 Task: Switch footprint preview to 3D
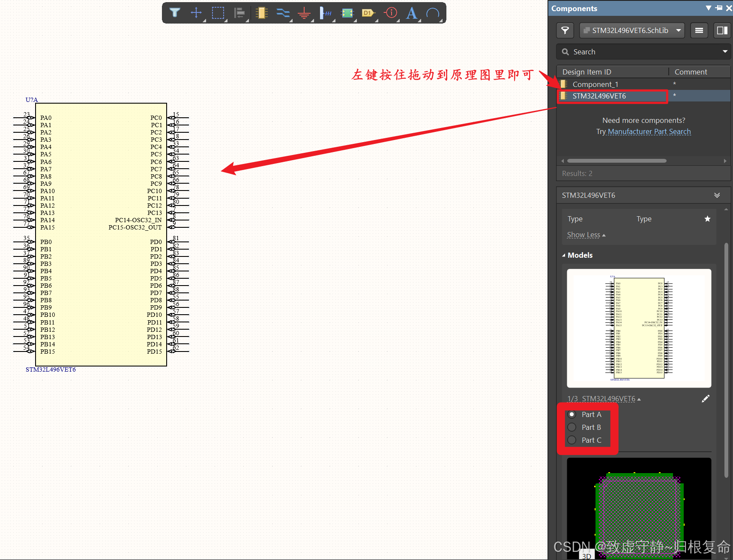(x=586, y=555)
